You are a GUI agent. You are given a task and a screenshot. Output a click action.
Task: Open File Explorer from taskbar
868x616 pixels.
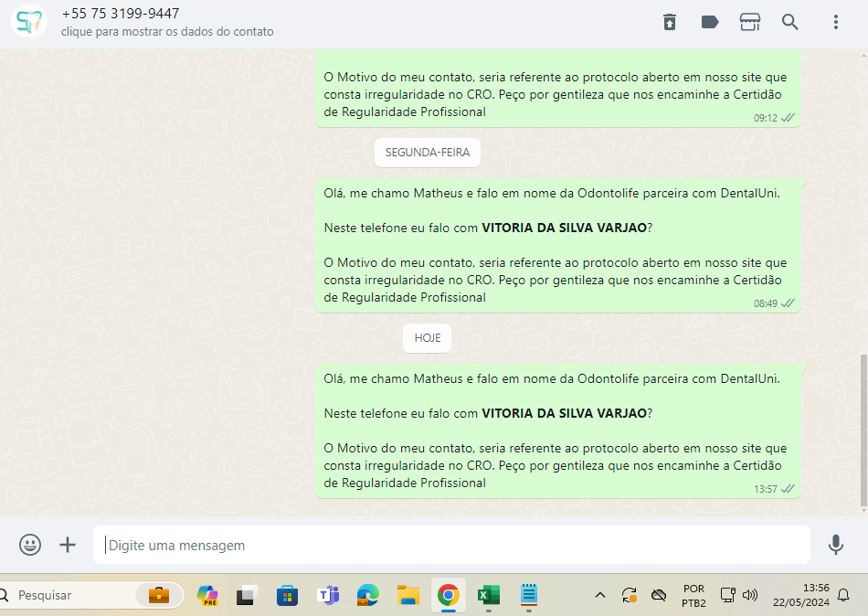tap(408, 596)
